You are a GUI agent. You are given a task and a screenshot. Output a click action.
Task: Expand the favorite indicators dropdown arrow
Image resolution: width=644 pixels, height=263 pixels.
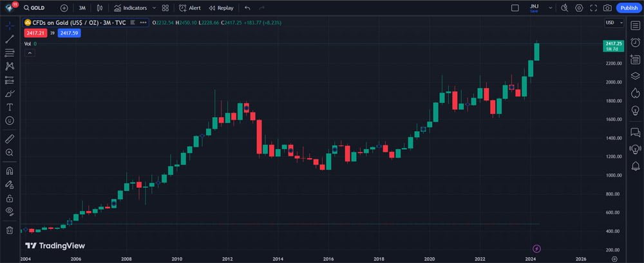click(154, 8)
